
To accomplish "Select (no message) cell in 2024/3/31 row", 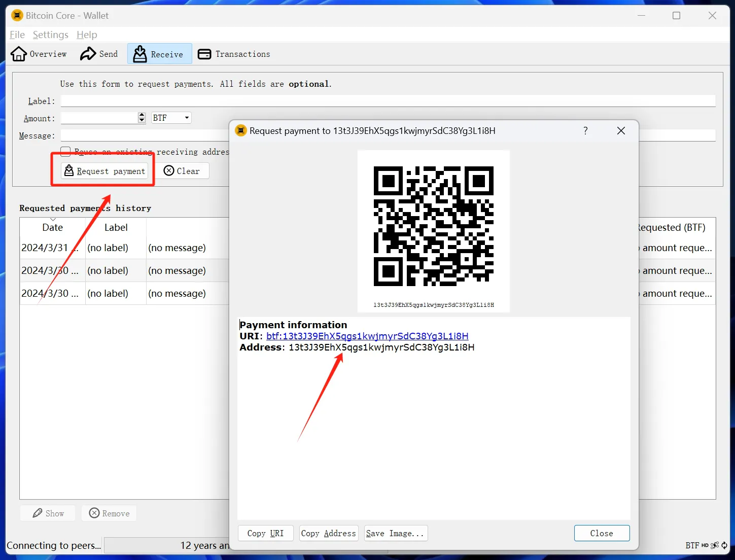I will coord(177,248).
